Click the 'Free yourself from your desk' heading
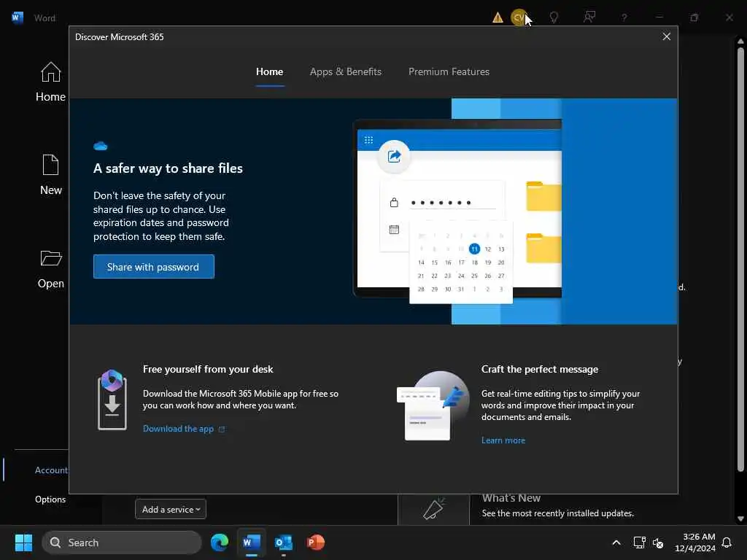This screenshot has height=560, width=747. coord(208,369)
